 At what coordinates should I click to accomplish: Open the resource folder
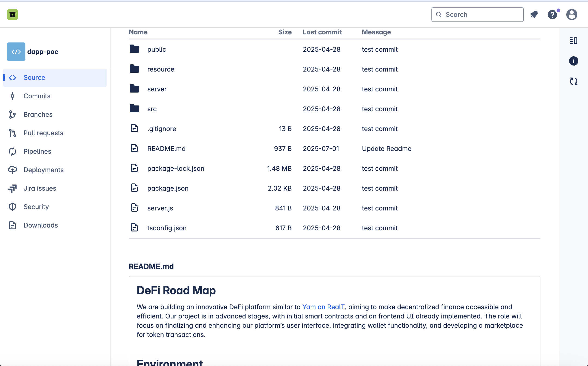[161, 69]
